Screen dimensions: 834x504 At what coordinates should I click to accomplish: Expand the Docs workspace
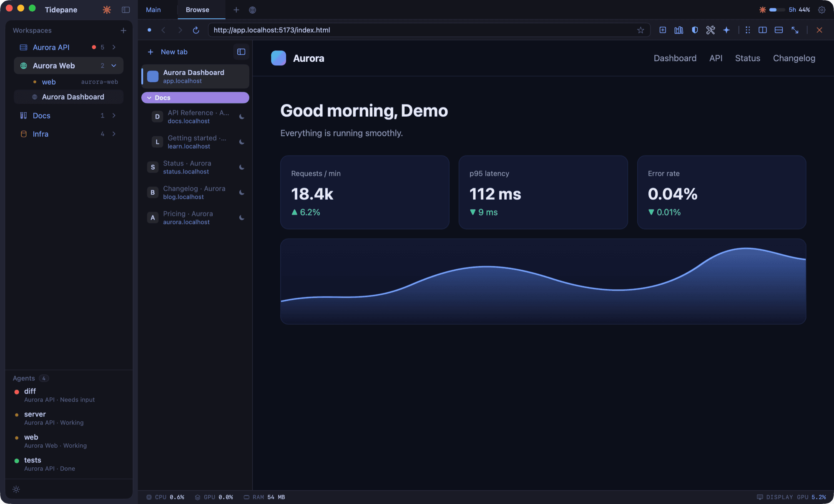[114, 115]
